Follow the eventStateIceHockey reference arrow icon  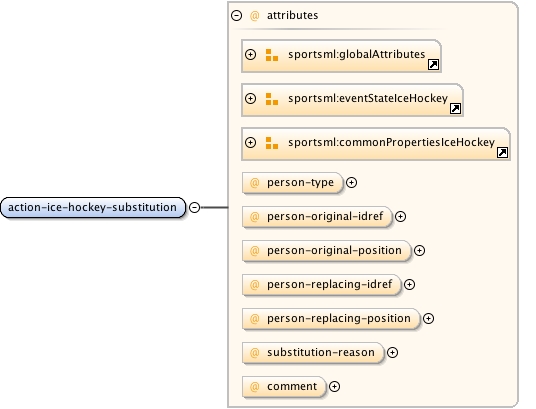click(x=455, y=108)
